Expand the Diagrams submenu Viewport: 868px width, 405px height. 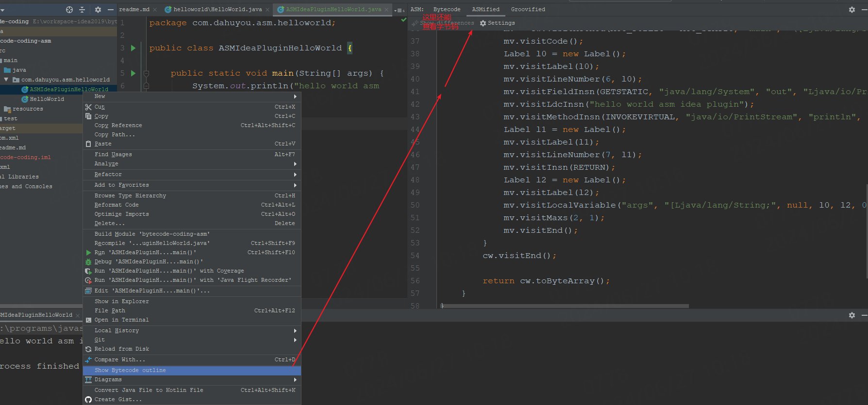[x=192, y=379]
